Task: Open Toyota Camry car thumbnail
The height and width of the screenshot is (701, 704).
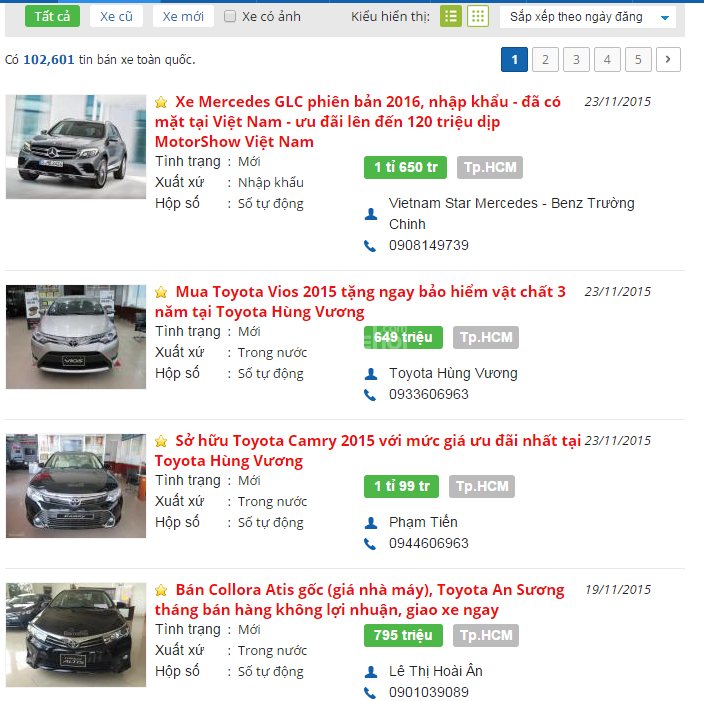Action: point(76,486)
